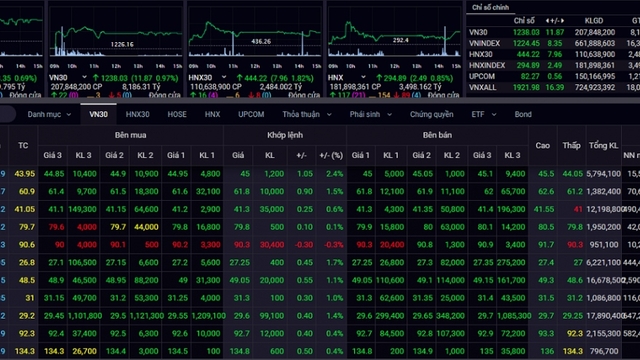640x360 pixels.
Task: Sort table by Tổng KL column header
Action: (x=603, y=145)
